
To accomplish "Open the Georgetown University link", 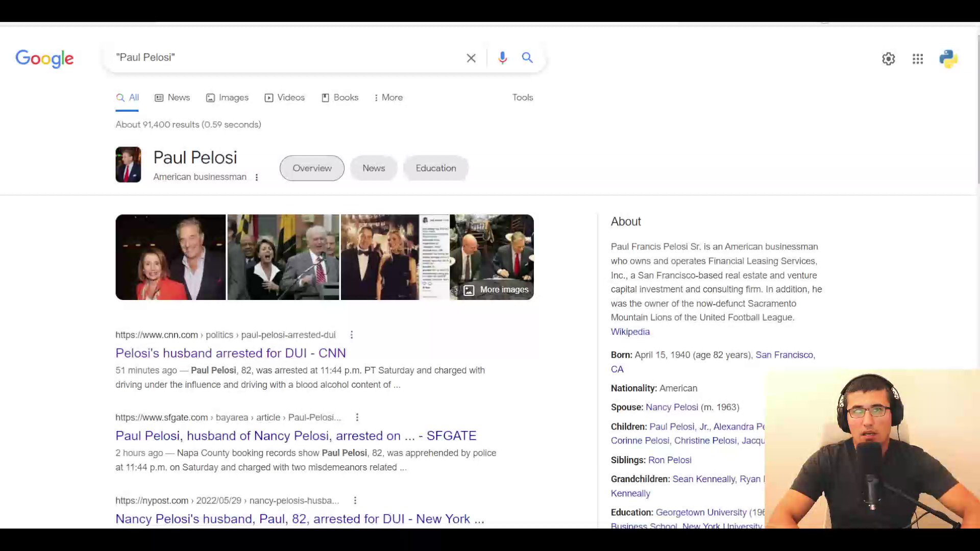I will pyautogui.click(x=701, y=512).
